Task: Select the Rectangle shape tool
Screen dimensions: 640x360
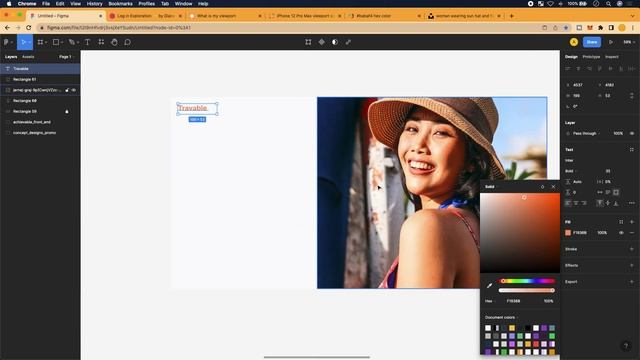Action: pos(56,42)
